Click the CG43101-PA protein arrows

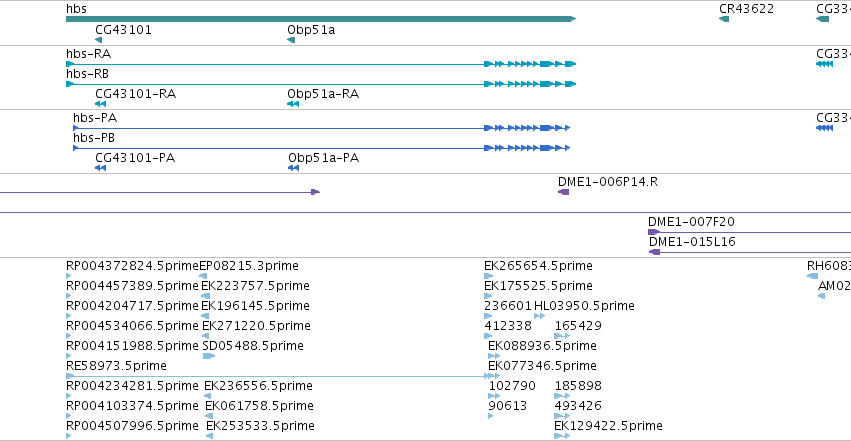(100, 168)
